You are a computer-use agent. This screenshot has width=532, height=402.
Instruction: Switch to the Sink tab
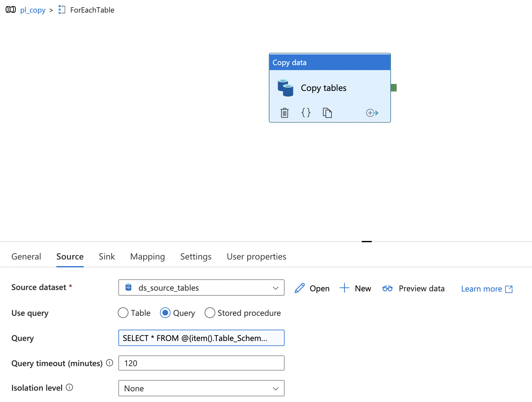[x=107, y=257]
